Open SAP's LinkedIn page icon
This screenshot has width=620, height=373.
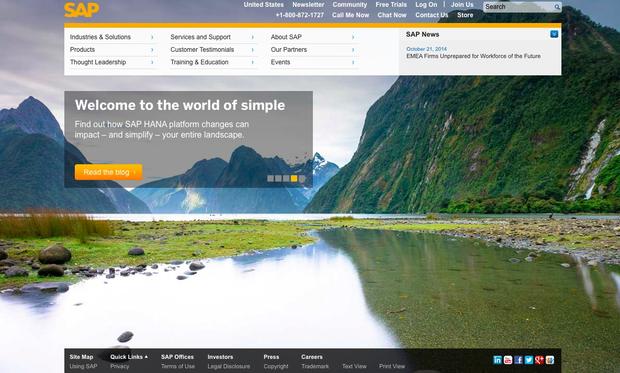497,360
